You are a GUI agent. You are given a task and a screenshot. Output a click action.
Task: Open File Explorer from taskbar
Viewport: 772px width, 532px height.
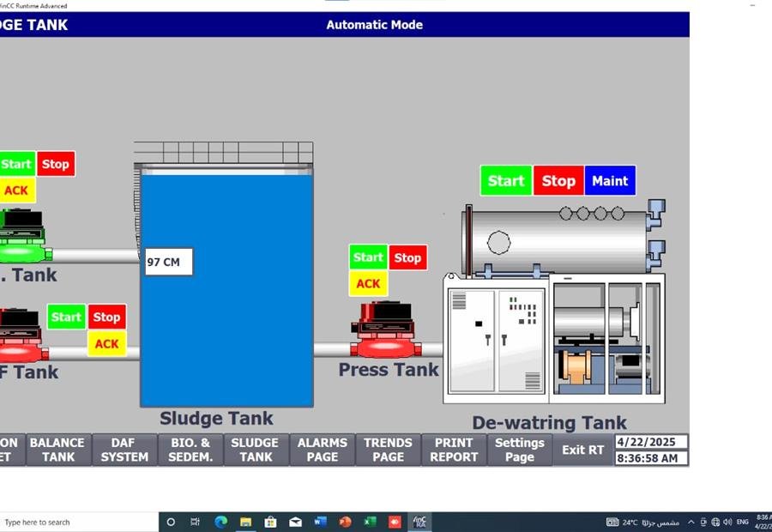tap(245, 522)
